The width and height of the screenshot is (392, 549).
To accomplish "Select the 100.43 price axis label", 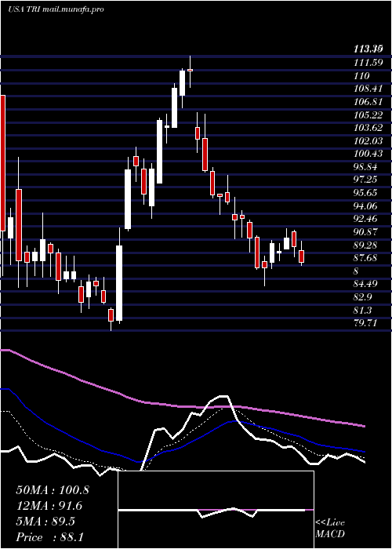I will point(368,154).
